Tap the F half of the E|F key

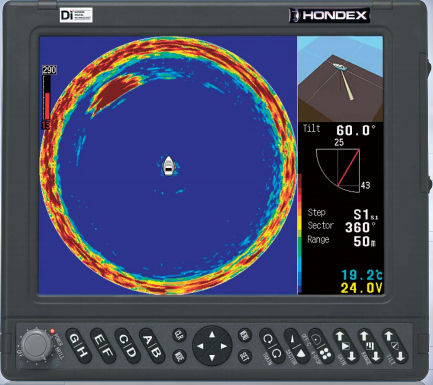click(x=108, y=352)
